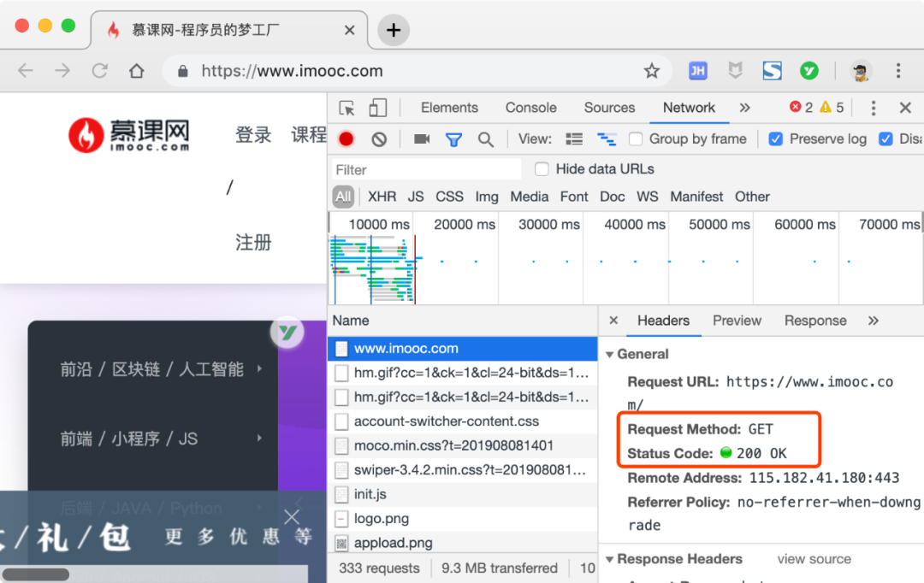The width and height of the screenshot is (924, 583).
Task: Switch to waterfall view icon next to View
Action: point(606,138)
